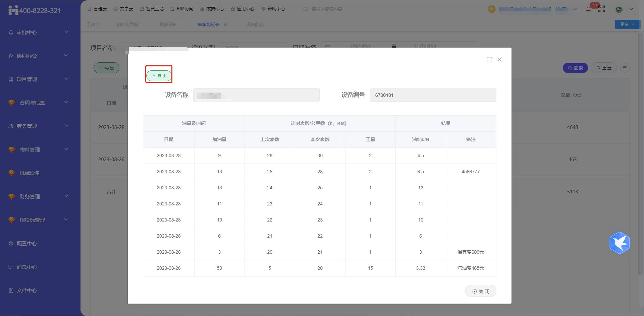Click the 项目管理 sidebar icon
This screenshot has width=644, height=316.
click(x=11, y=79)
